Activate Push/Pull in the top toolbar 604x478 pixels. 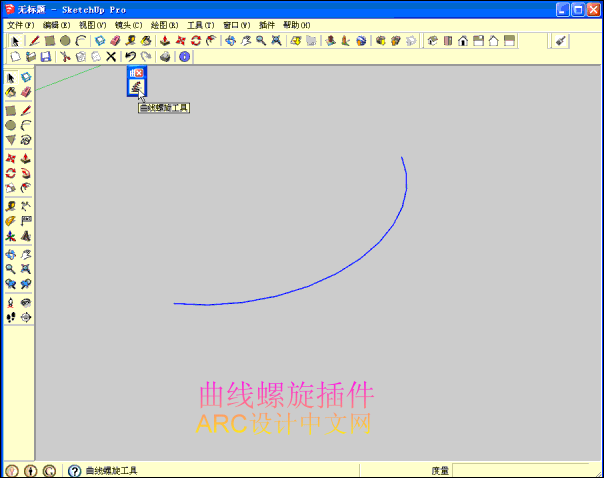click(x=165, y=41)
